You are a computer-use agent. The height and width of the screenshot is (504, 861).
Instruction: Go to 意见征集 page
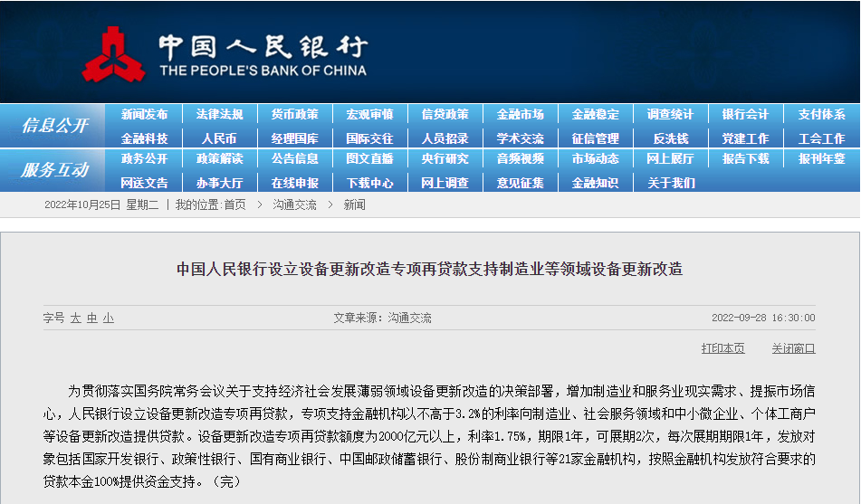pos(521,183)
